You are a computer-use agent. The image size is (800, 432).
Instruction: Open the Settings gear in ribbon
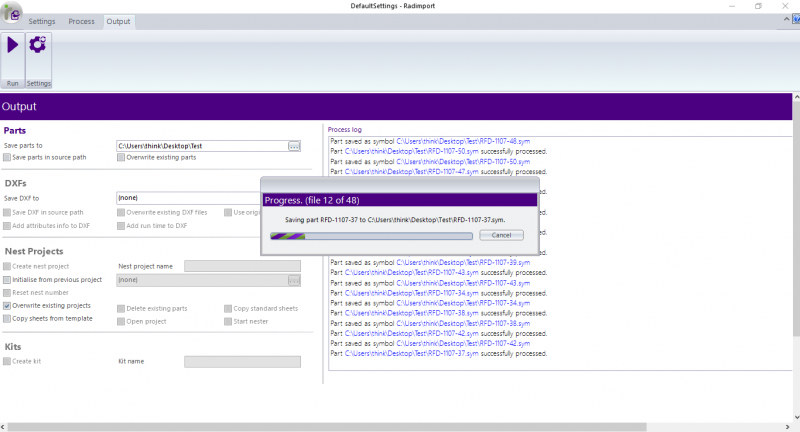38,45
